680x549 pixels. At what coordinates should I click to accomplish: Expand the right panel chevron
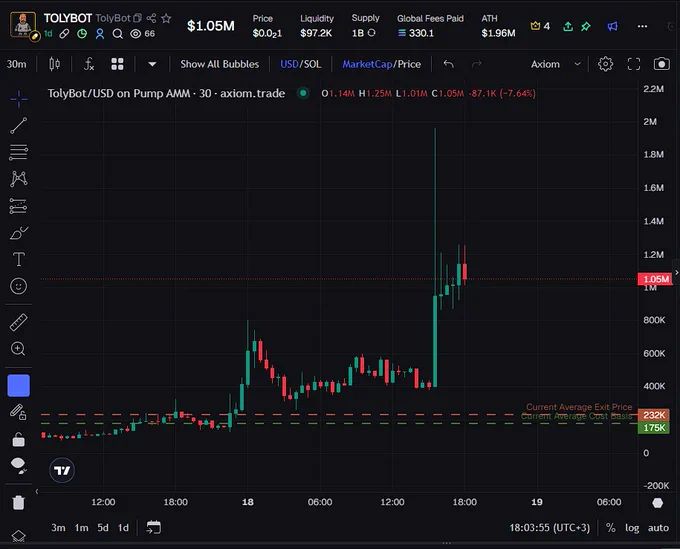point(676,273)
